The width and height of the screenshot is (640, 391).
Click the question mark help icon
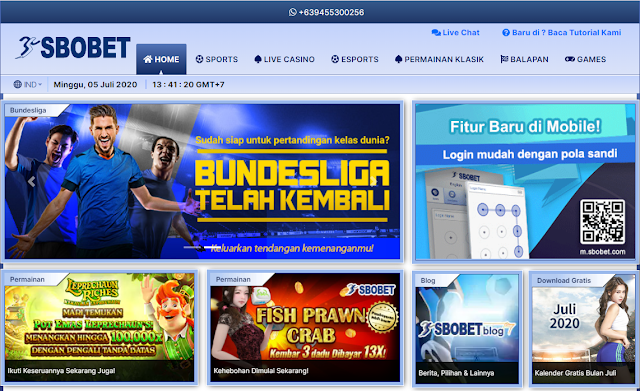coord(506,33)
